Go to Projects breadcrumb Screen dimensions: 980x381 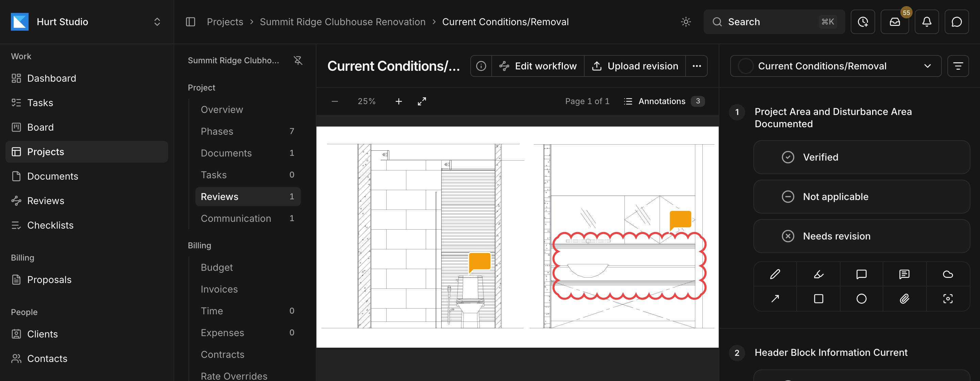(225, 22)
